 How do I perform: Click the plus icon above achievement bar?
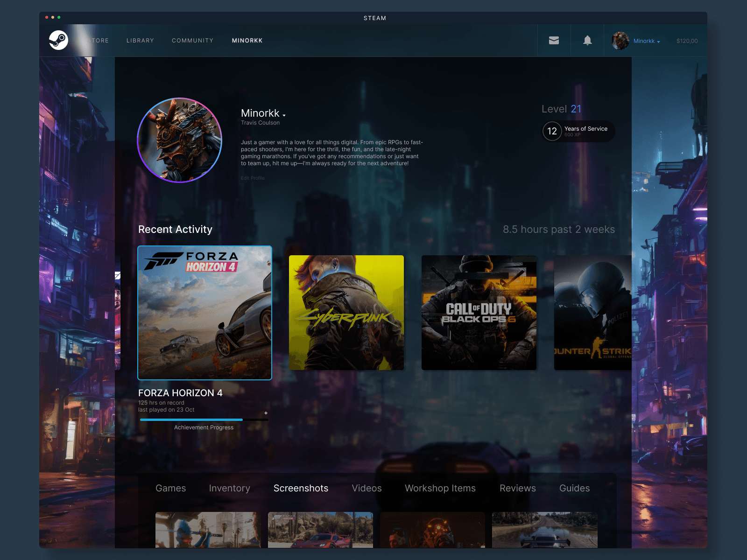click(266, 413)
